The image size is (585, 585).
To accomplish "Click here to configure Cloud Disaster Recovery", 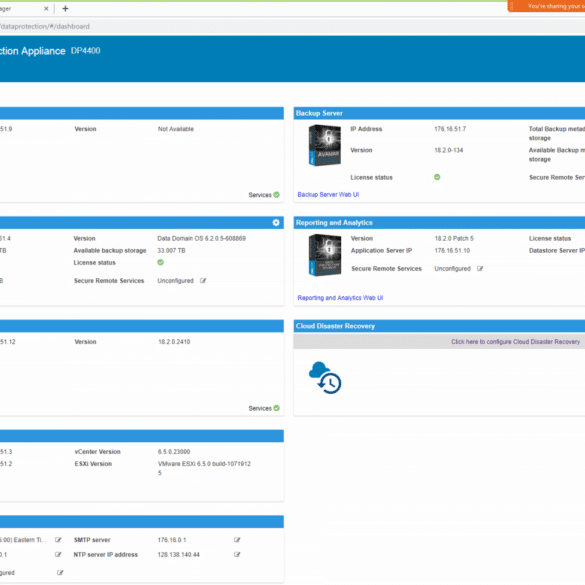I will [x=515, y=342].
